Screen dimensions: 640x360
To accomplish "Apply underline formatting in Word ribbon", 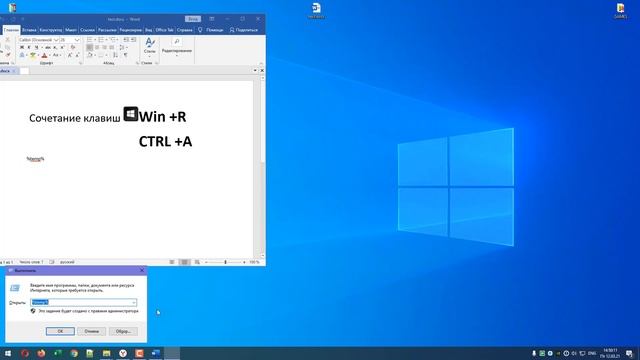I will (36, 47).
